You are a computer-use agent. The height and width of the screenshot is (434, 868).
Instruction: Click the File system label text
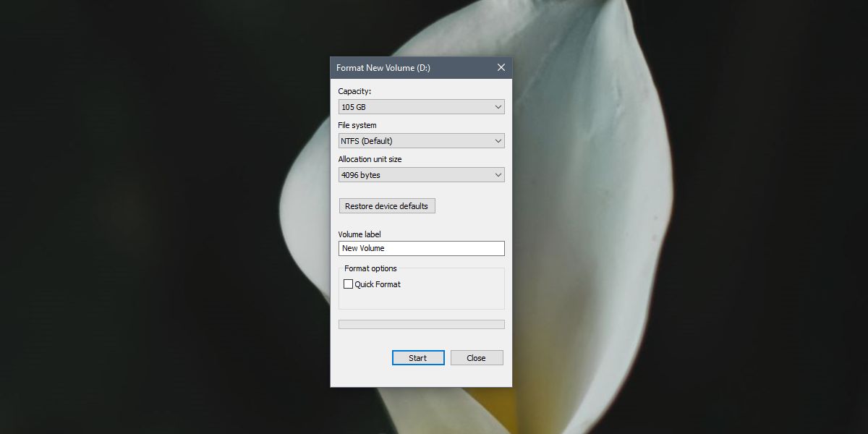[357, 125]
